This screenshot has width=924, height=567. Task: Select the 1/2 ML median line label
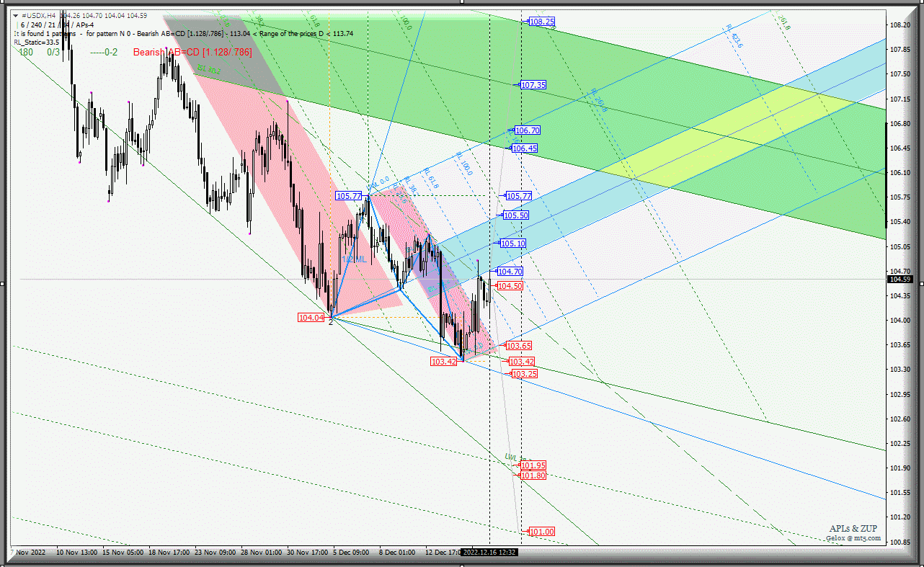tap(354, 259)
